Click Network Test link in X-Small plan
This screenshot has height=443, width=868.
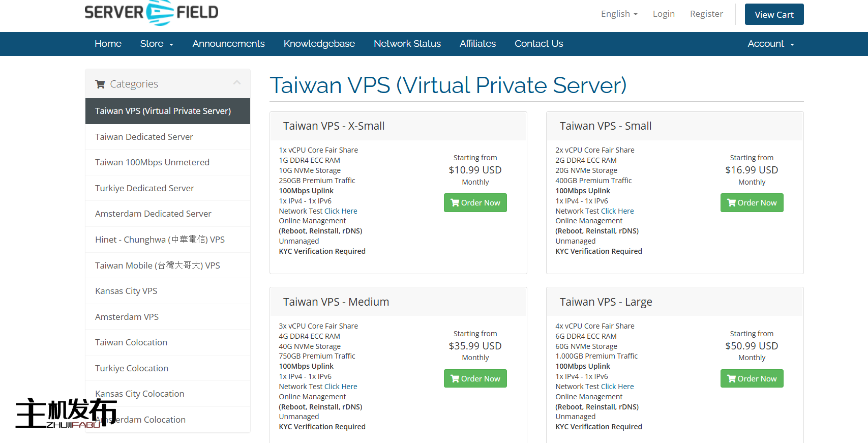coord(341,211)
